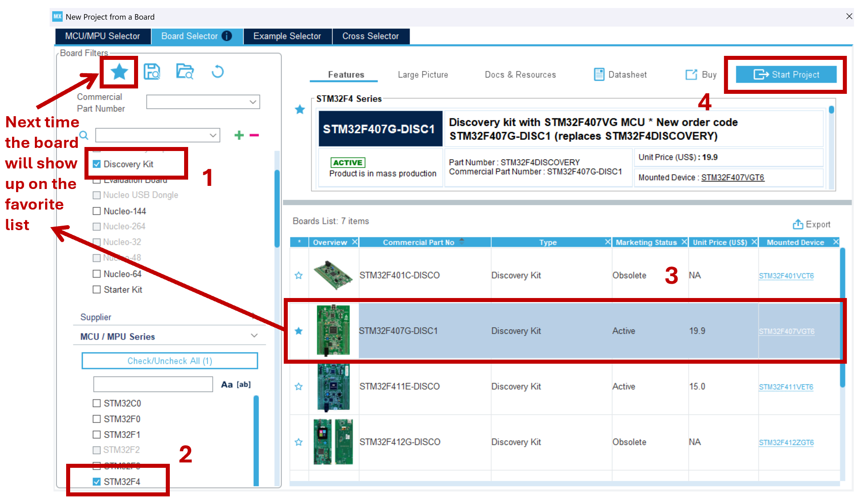Toggle favorite star beside the STM32F4 Series panel

[300, 109]
